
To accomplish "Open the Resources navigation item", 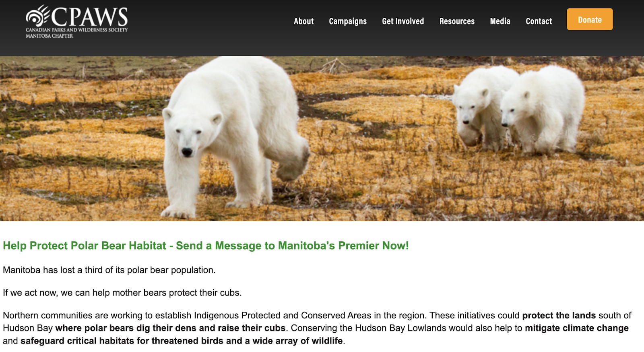I will (x=457, y=21).
